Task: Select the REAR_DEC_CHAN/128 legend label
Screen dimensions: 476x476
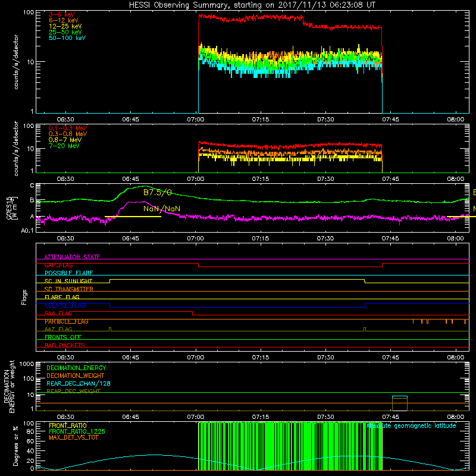Action: click(79, 384)
